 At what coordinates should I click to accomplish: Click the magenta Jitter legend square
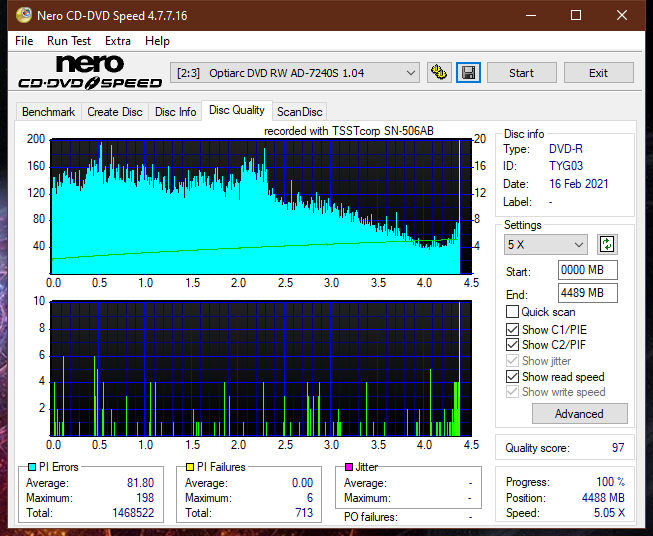349,467
